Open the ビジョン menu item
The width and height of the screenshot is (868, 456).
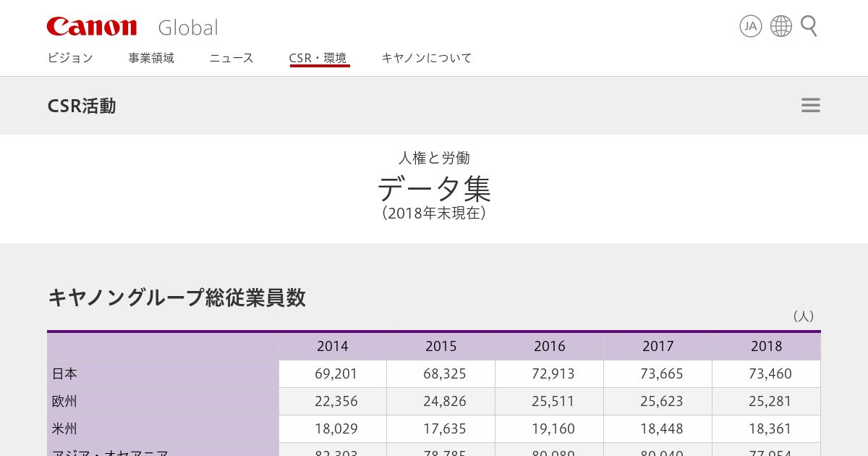(70, 58)
